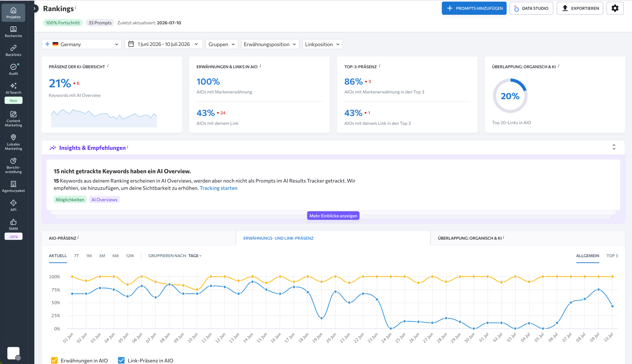Uncheck Erwähnungen in AIO checkbox

[x=54, y=360]
